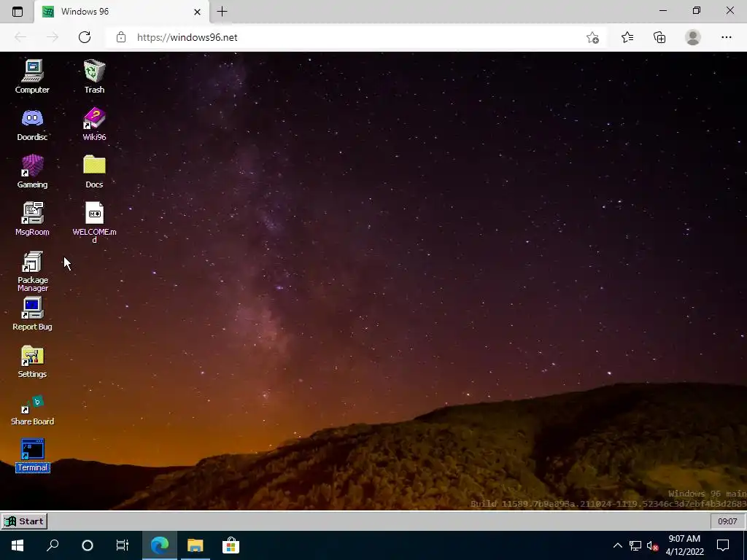
Task: Focus the windows96.net address bar
Action: pyautogui.click(x=355, y=37)
